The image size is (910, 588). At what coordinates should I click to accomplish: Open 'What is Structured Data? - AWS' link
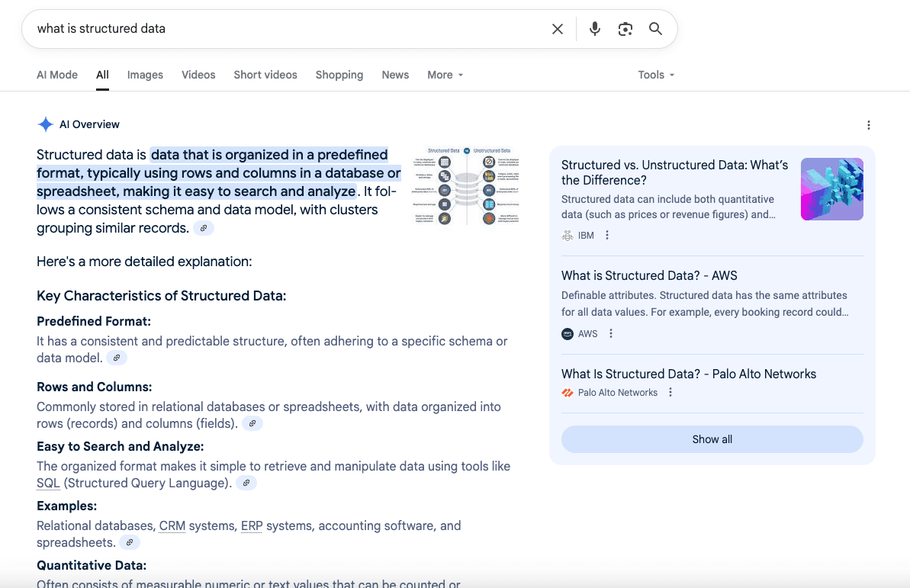tap(649, 276)
